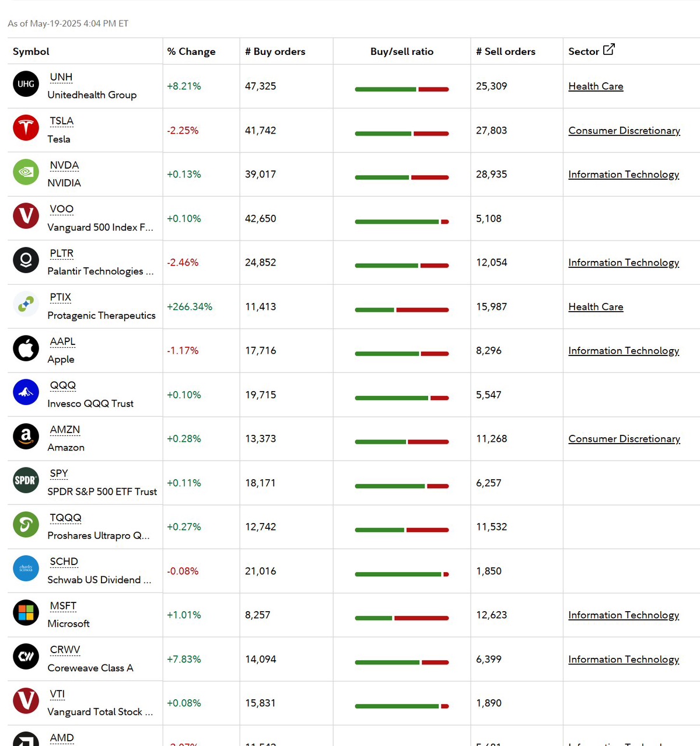This screenshot has width=700, height=746.
Task: Click the Vanguard VTI logo icon
Action: pyautogui.click(x=26, y=700)
